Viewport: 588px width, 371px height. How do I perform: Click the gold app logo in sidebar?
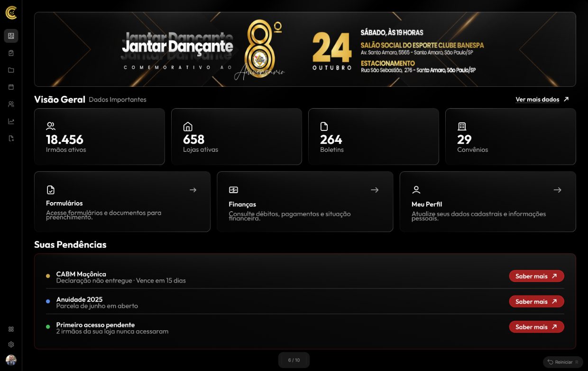click(x=11, y=13)
